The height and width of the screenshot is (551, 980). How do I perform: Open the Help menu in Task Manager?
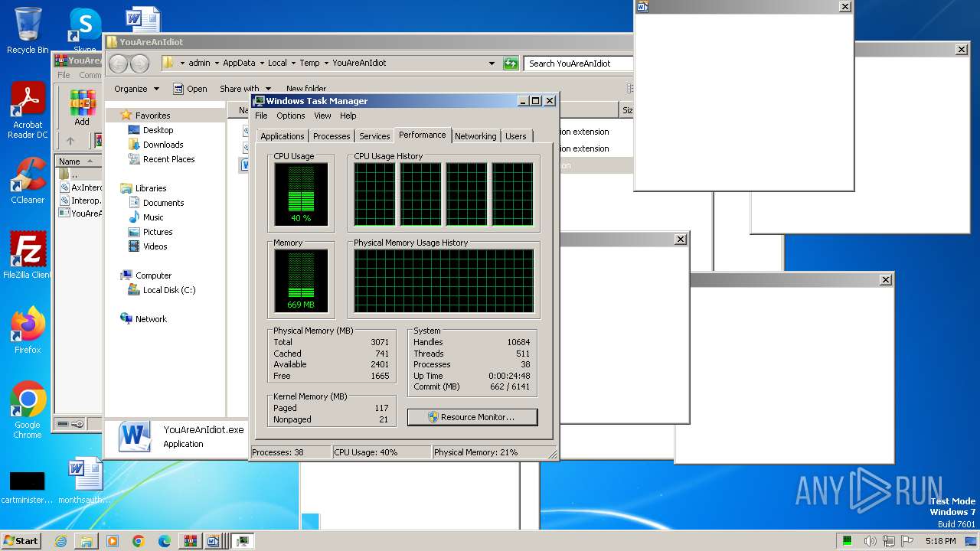pyautogui.click(x=348, y=116)
